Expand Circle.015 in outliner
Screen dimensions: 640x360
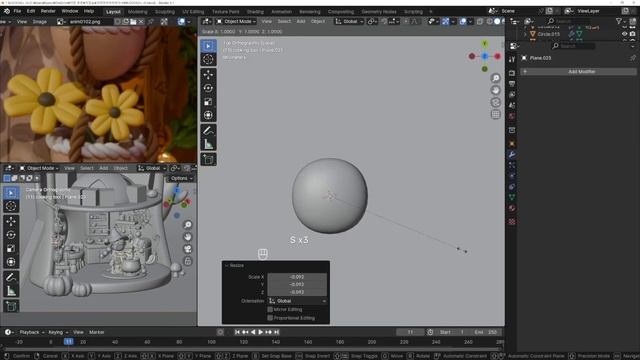click(x=525, y=34)
